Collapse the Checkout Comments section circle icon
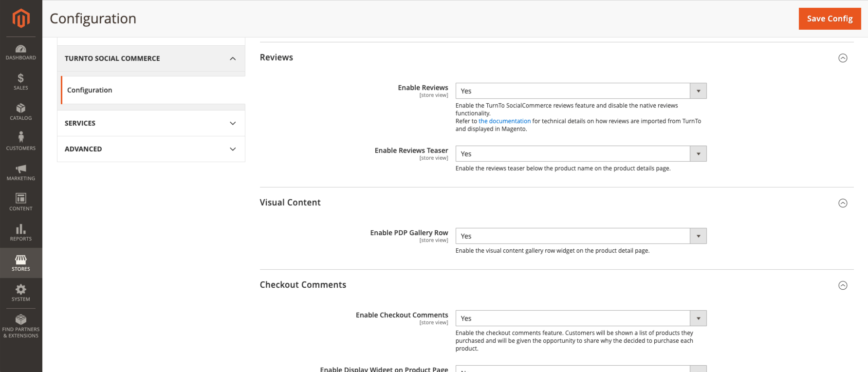This screenshot has width=868, height=372. [843, 285]
